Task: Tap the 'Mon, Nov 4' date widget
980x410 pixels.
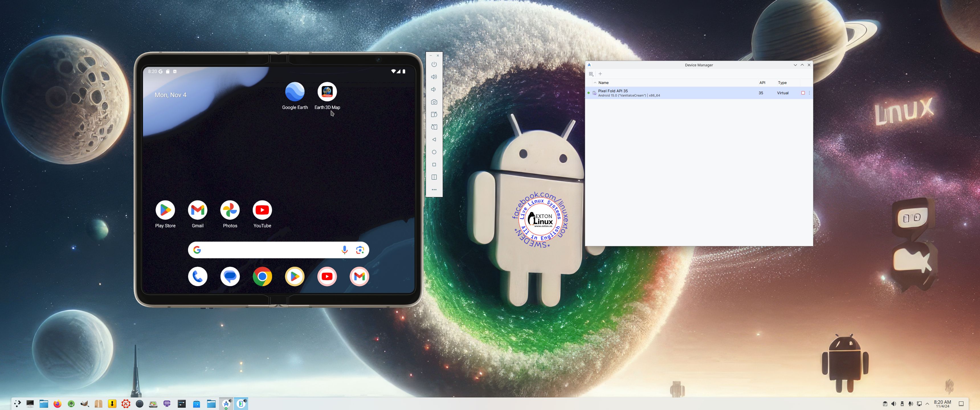Action: [x=170, y=95]
